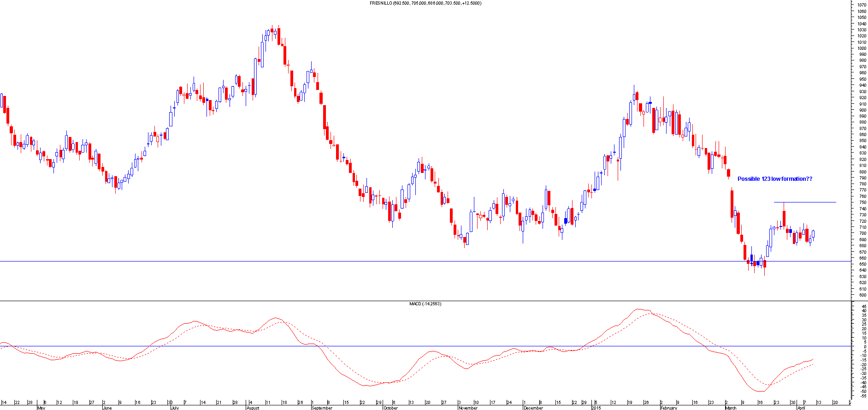Click the August label on date axis

[253, 408]
